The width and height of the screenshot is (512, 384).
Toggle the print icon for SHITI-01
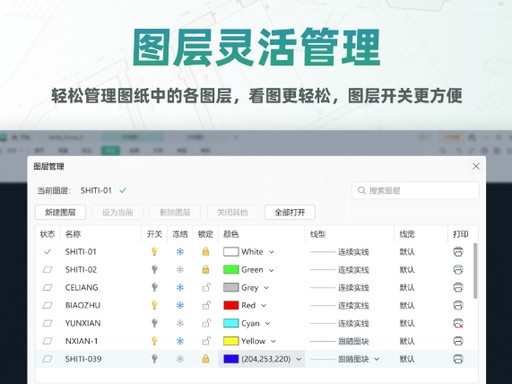(x=458, y=252)
